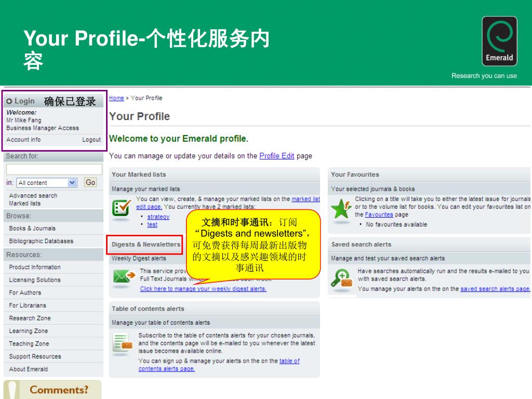Click Account info in login panel
This screenshot has width=532, height=399.
point(23,139)
